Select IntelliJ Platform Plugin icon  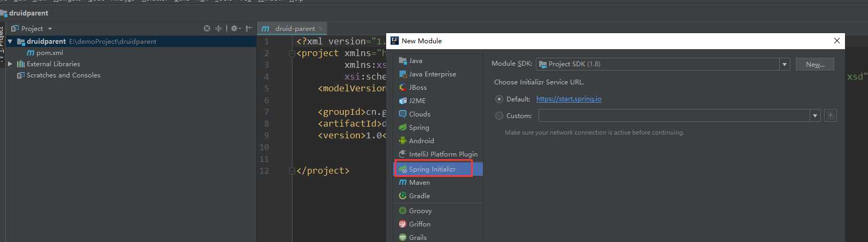[x=403, y=154]
